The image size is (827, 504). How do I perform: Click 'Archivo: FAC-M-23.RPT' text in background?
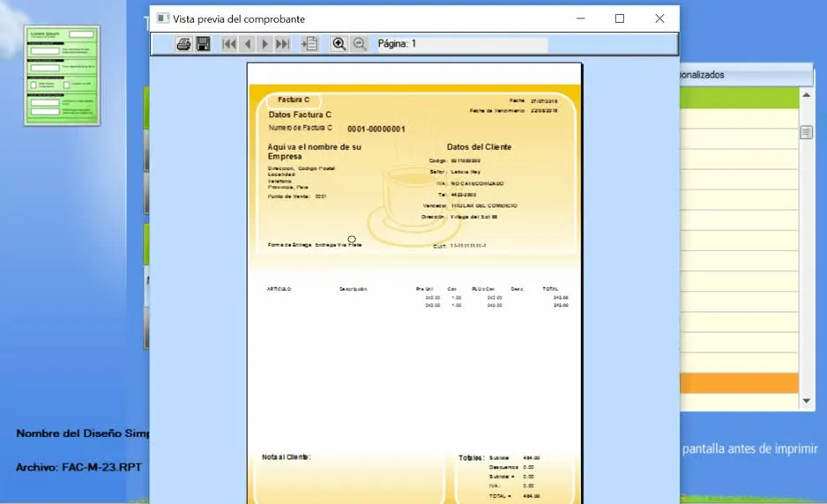point(78,467)
